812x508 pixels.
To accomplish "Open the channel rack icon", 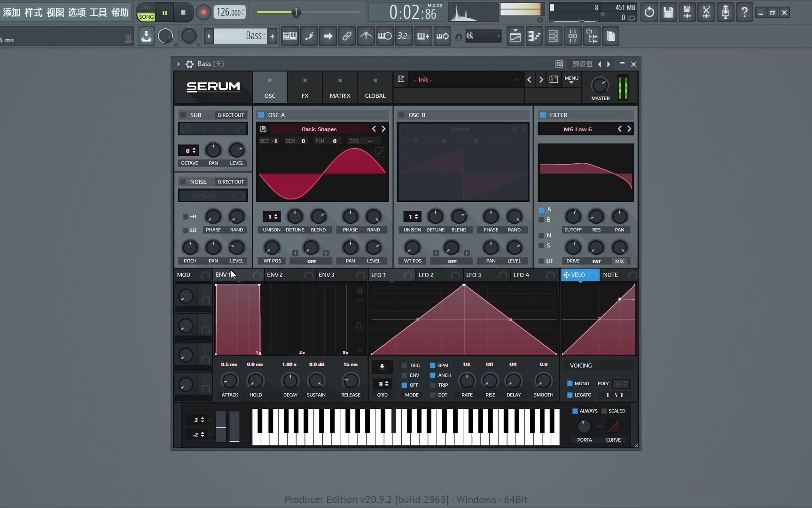I will pyautogui.click(x=554, y=36).
